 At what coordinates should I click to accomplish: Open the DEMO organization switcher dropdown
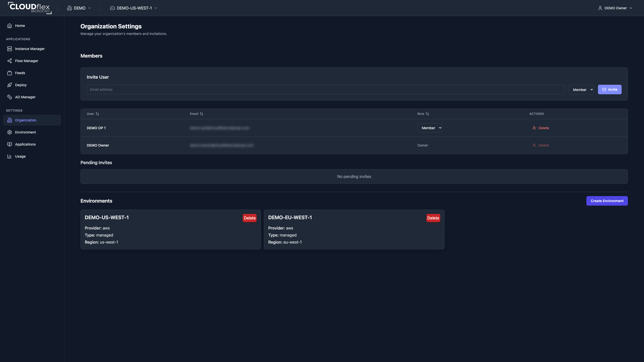[79, 8]
